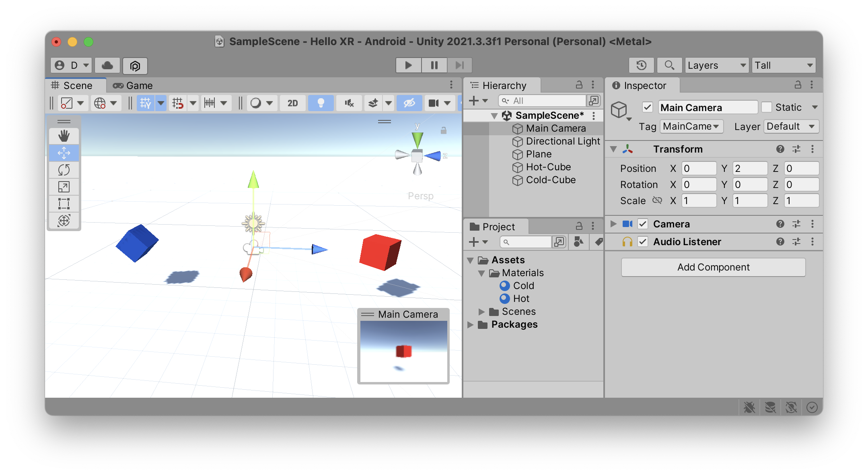Click the Add Component button
The image size is (868, 475).
(713, 267)
